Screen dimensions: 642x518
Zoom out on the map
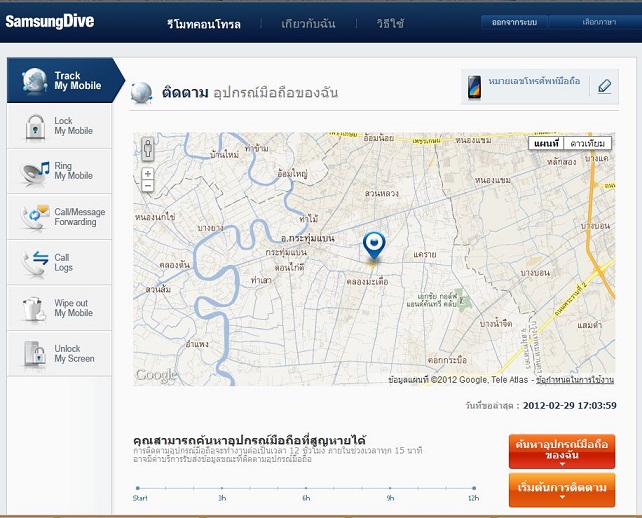tap(148, 185)
